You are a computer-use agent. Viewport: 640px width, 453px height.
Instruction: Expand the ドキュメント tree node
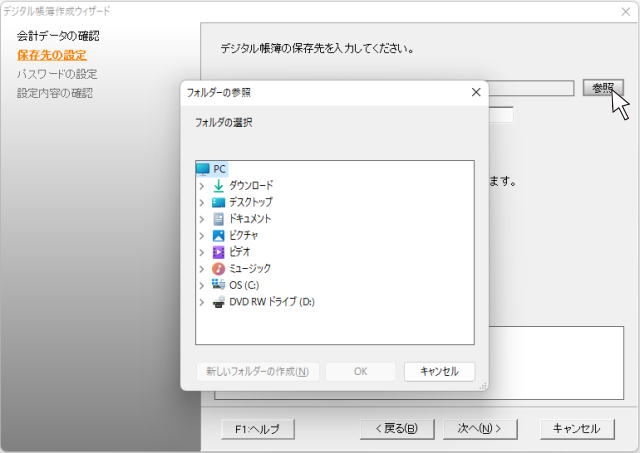(x=202, y=219)
